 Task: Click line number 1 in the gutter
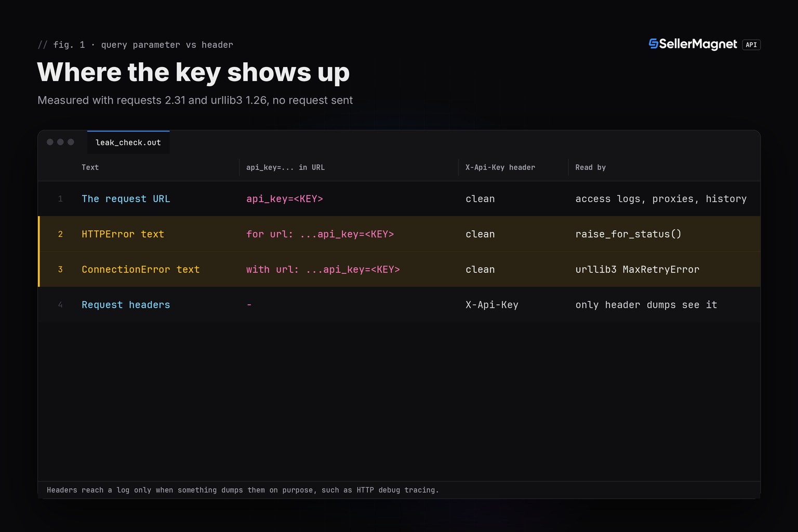pos(60,199)
